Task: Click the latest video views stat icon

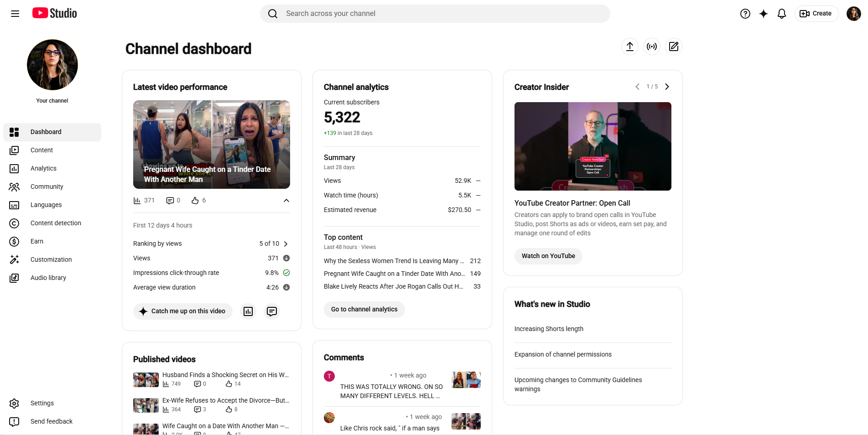Action: [x=137, y=201]
